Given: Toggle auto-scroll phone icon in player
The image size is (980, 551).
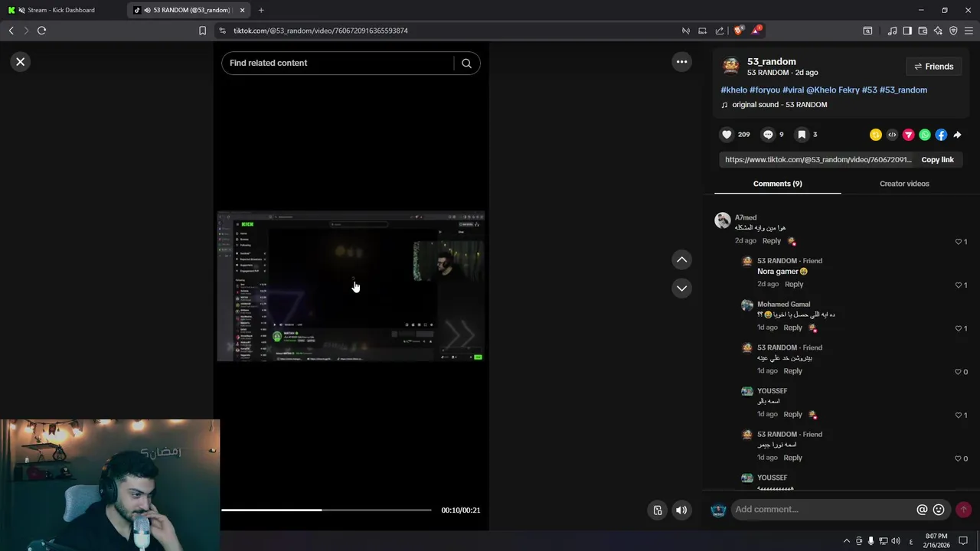Looking at the screenshot, I should pos(657,510).
